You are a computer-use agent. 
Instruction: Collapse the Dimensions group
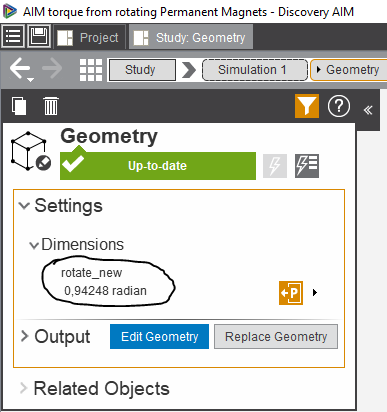(34, 246)
